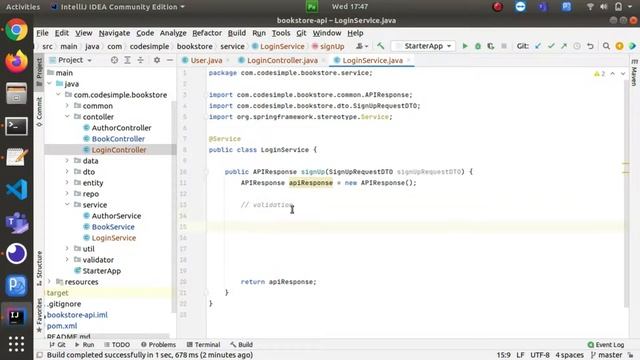Expand the dto folder
The width and height of the screenshot is (640, 360).
(x=67, y=172)
